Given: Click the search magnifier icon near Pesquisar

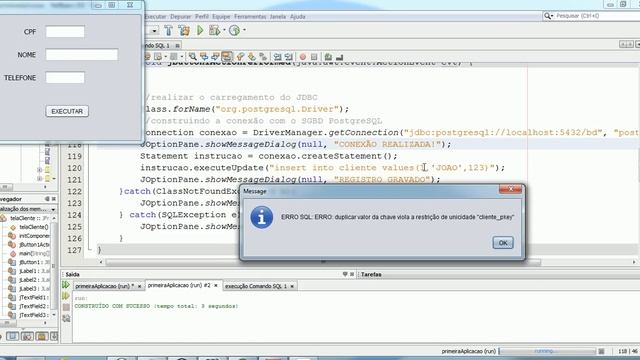Looking at the screenshot, I should tap(547, 16).
